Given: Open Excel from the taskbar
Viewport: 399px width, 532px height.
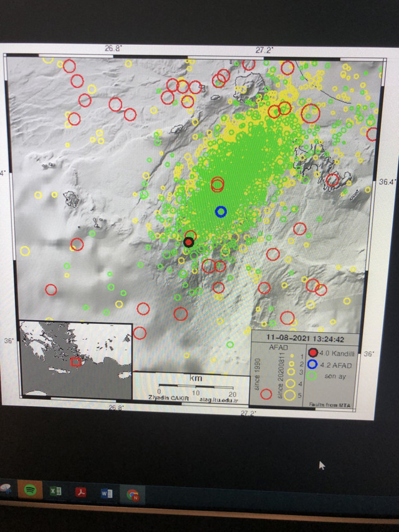Looking at the screenshot, I should (x=55, y=491).
